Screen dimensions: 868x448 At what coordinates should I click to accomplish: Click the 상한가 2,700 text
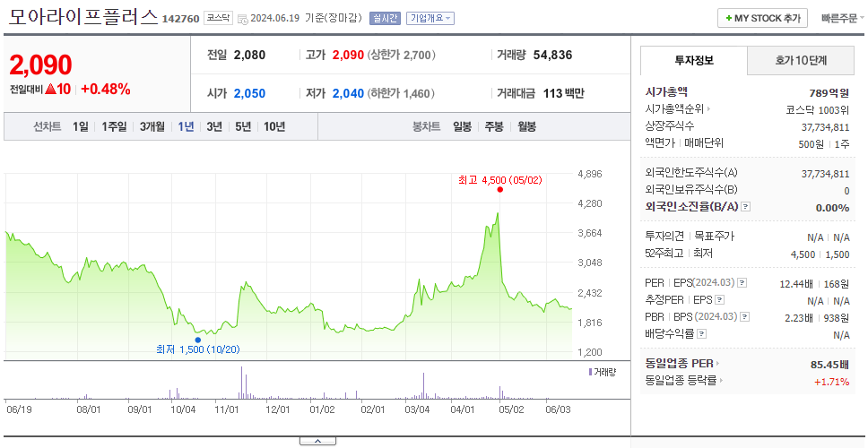[402, 56]
